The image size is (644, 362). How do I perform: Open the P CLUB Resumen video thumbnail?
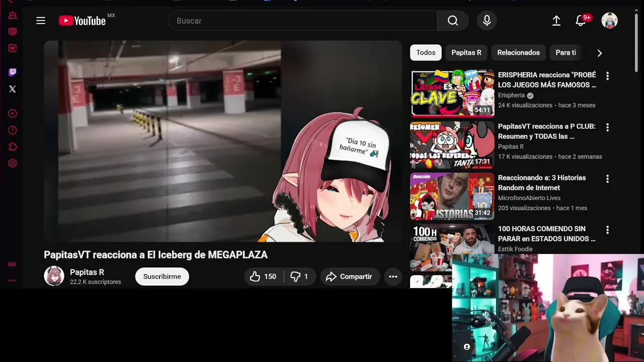[452, 145]
